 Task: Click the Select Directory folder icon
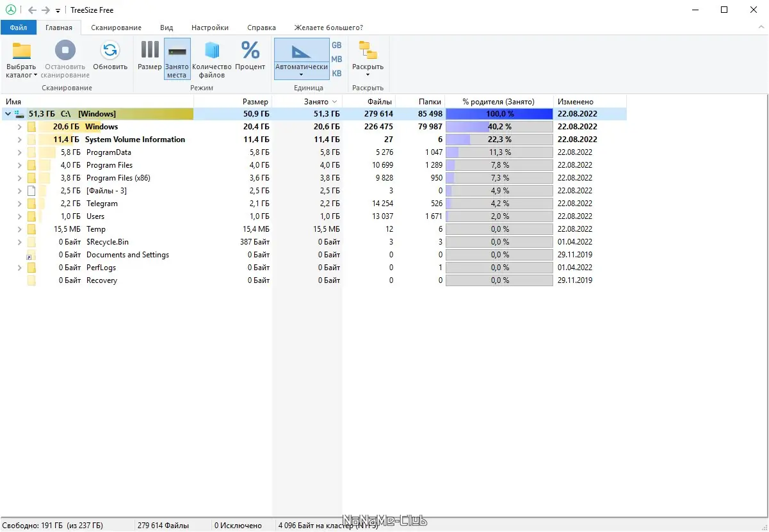(22, 51)
